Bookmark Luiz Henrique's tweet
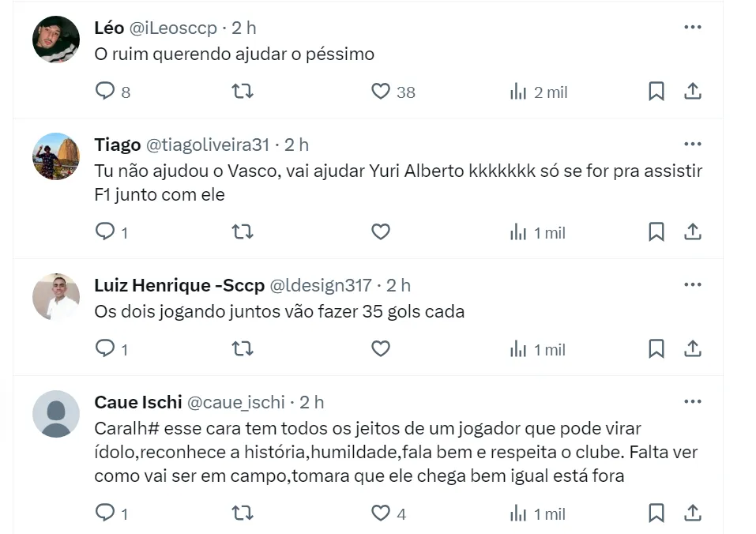Image resolution: width=756 pixels, height=534 pixels. [656, 349]
